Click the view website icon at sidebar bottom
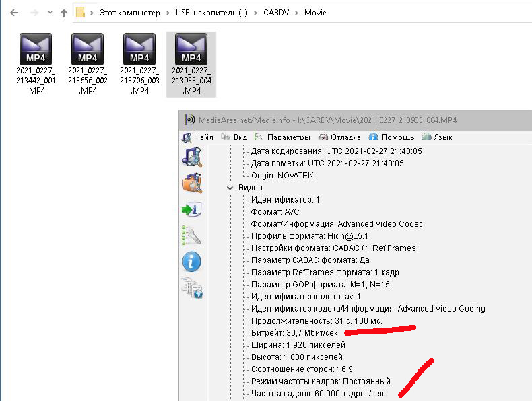 pyautogui.click(x=192, y=288)
